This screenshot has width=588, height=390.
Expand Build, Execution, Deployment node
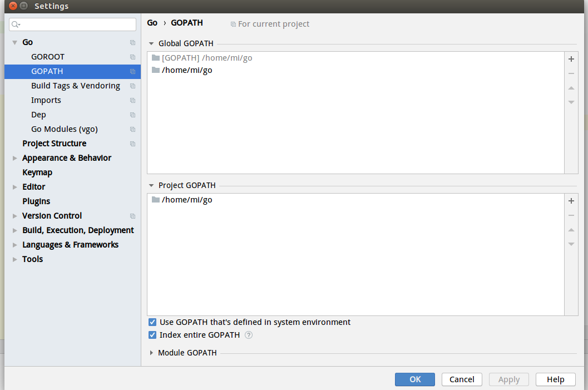click(14, 230)
